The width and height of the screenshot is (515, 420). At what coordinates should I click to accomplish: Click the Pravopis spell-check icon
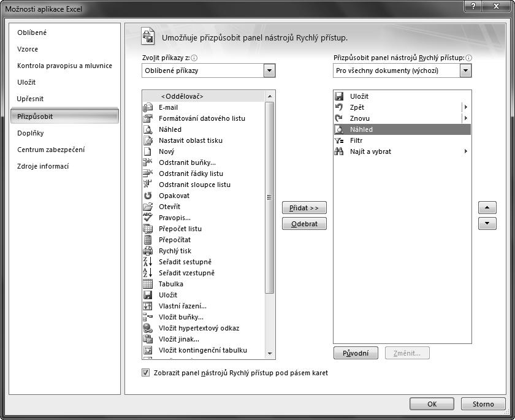coord(148,218)
